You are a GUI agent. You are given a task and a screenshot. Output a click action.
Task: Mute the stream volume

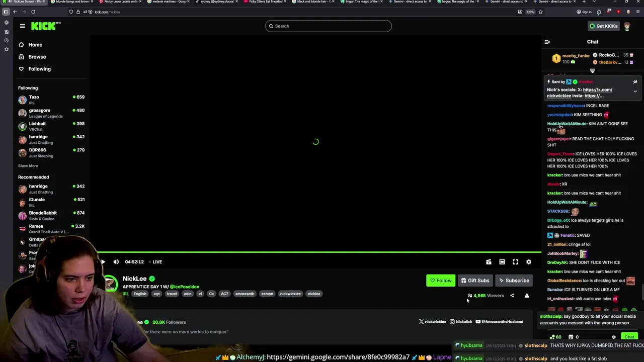(x=116, y=262)
